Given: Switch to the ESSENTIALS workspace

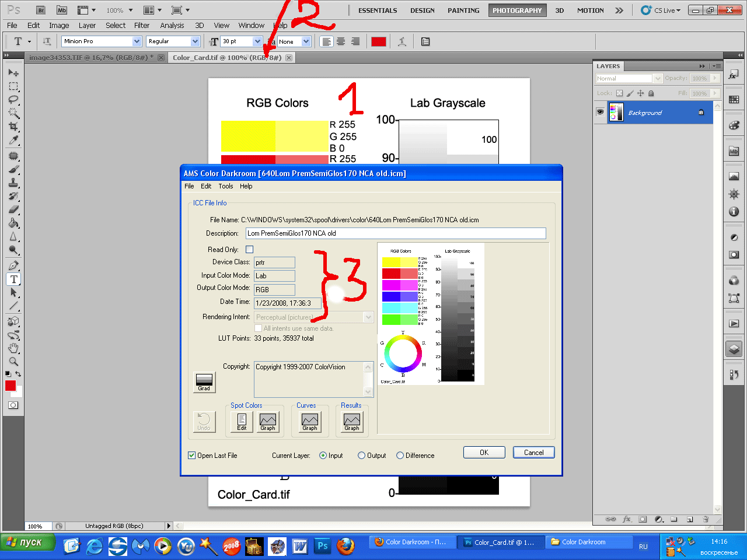Looking at the screenshot, I should [x=378, y=10].
